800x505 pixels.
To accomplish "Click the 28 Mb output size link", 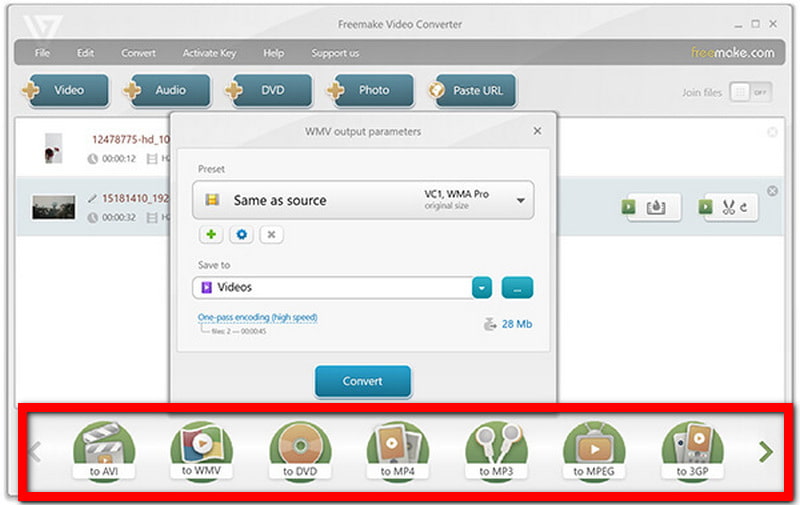I will (x=516, y=324).
